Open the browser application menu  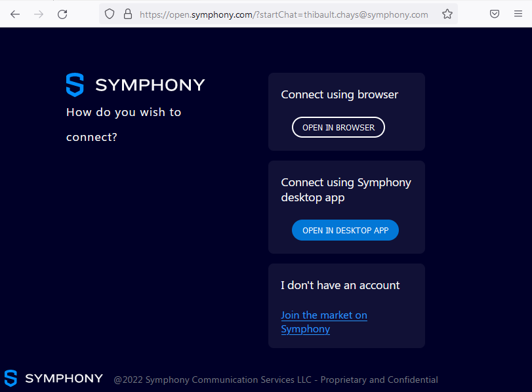519,14
